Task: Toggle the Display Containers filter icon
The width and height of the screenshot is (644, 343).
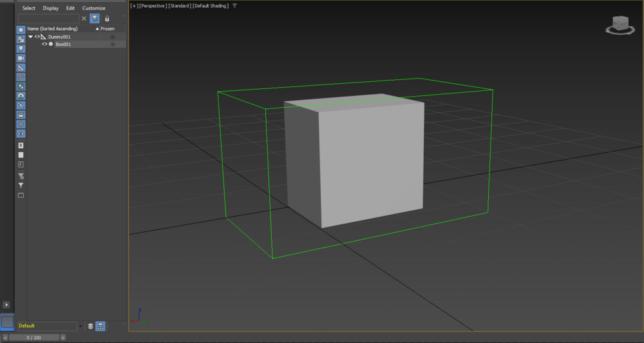Action: tap(21, 115)
